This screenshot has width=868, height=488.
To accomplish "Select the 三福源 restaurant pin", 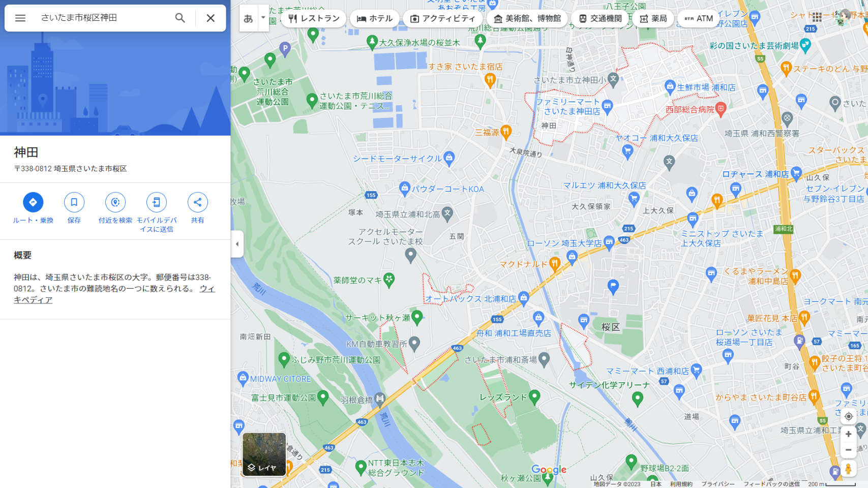I will click(505, 132).
